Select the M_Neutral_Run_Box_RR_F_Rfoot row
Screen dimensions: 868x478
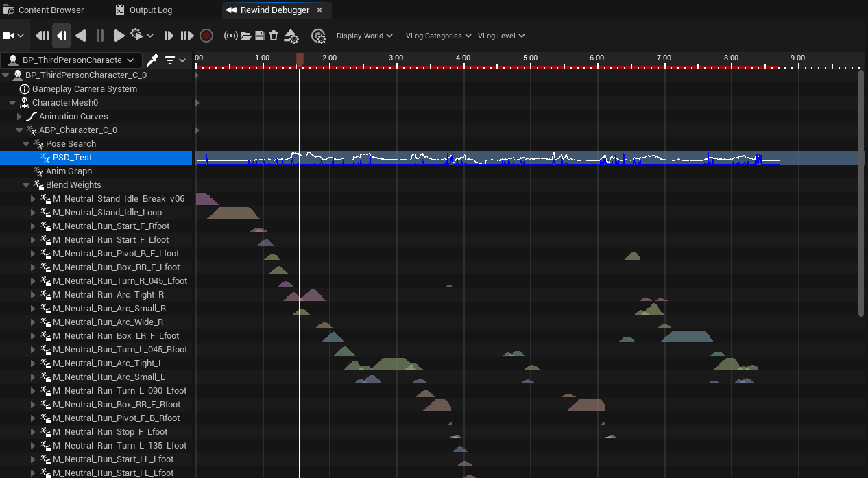pos(96,405)
